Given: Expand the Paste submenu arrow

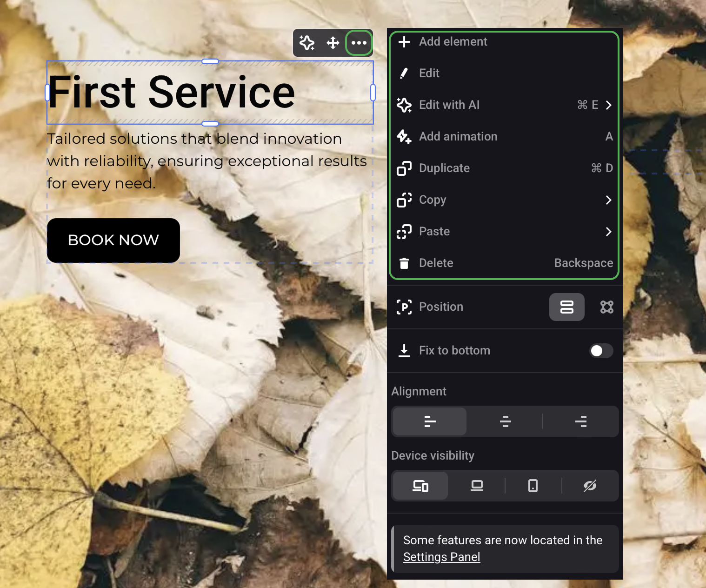Looking at the screenshot, I should pyautogui.click(x=608, y=232).
